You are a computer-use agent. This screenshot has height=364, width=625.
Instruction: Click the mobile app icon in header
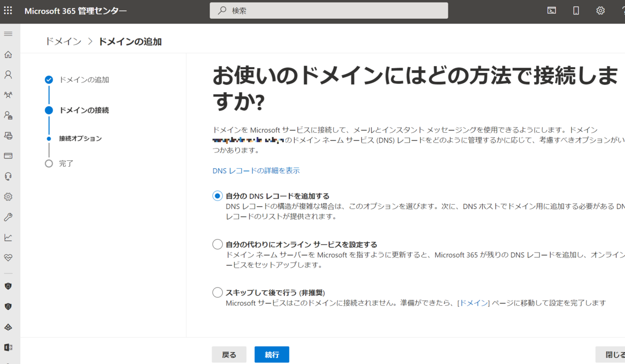click(x=576, y=10)
